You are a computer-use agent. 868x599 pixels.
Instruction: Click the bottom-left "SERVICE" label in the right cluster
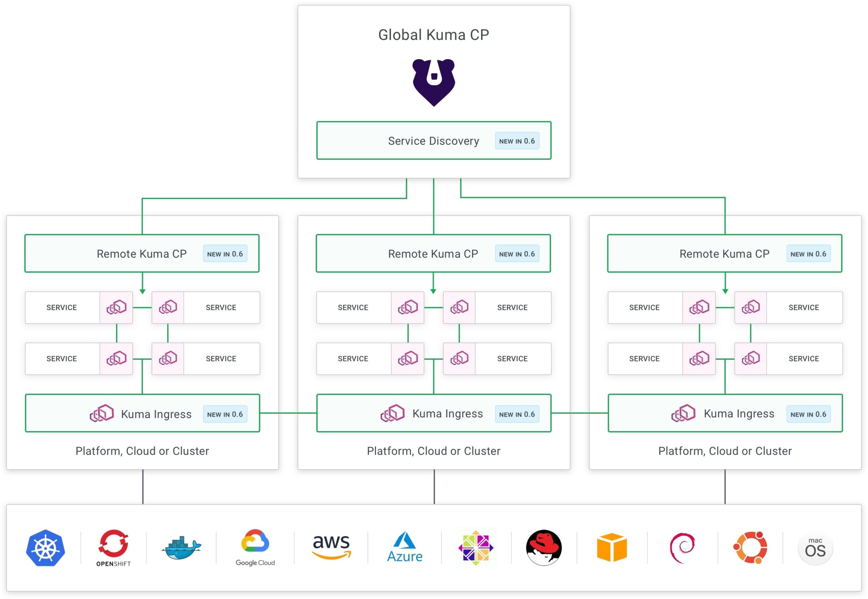644,359
